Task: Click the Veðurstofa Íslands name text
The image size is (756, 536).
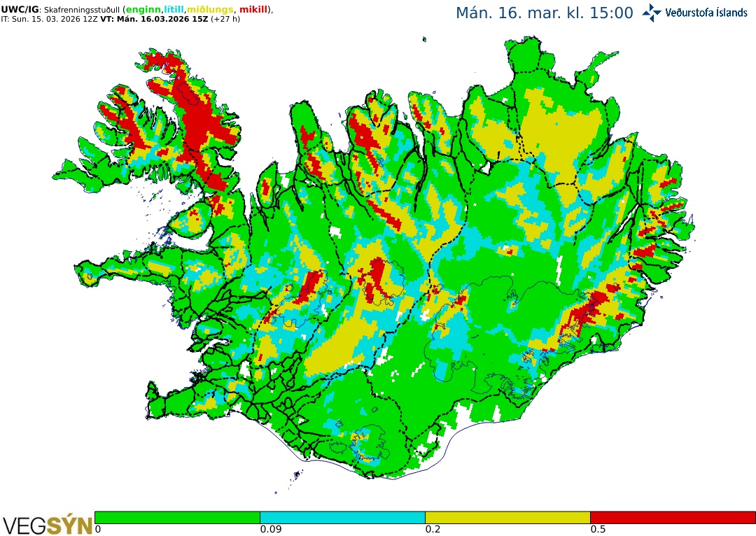Action: [x=706, y=13]
